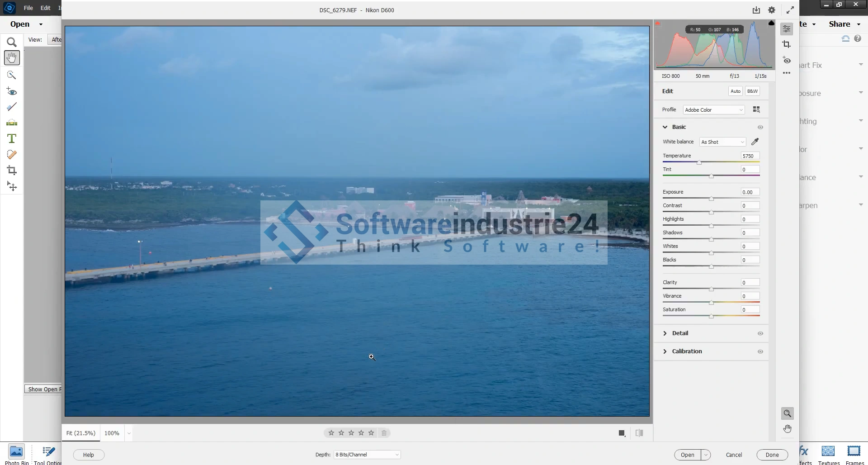Toggle Basic panel visibility eye
Image resolution: width=868 pixels, height=465 pixels.
(x=760, y=127)
